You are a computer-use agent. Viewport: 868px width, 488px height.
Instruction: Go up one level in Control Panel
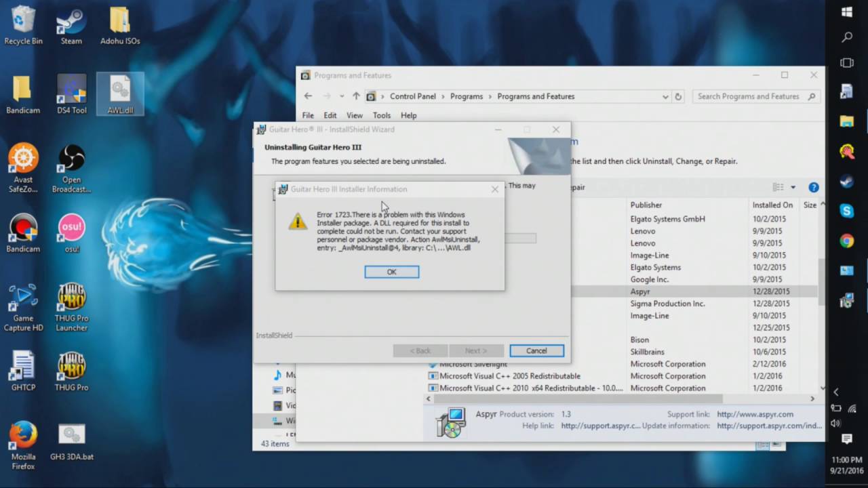(x=356, y=96)
